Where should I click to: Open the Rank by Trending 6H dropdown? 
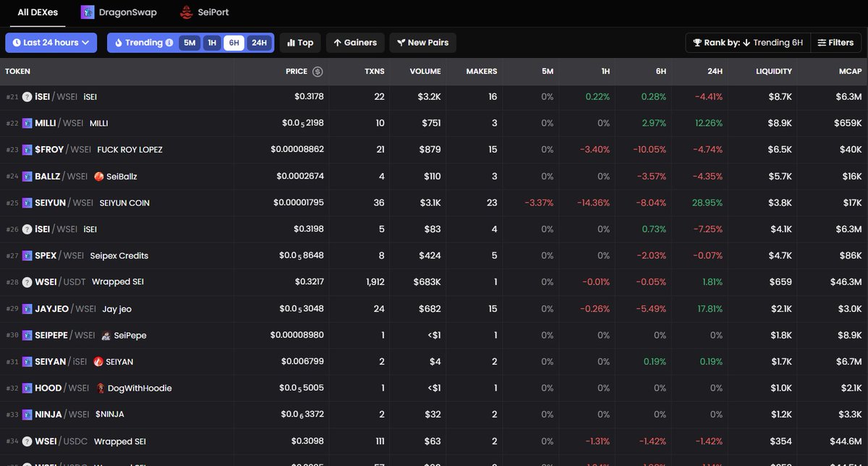[747, 43]
